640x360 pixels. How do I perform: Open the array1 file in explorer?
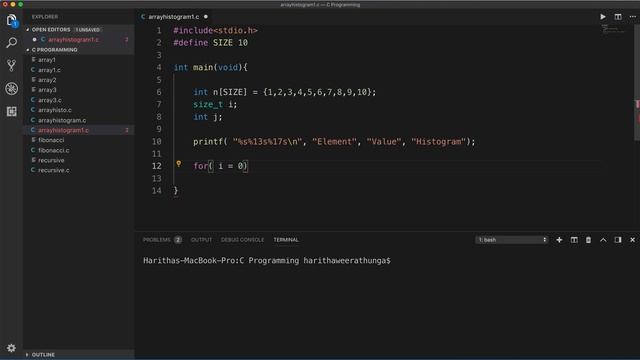pyautogui.click(x=47, y=60)
